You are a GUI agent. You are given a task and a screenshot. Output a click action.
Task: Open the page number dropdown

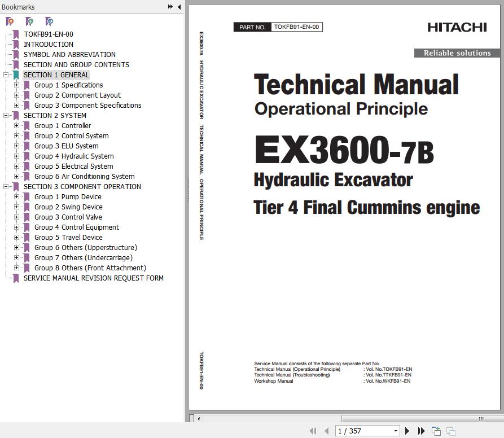click(x=395, y=431)
